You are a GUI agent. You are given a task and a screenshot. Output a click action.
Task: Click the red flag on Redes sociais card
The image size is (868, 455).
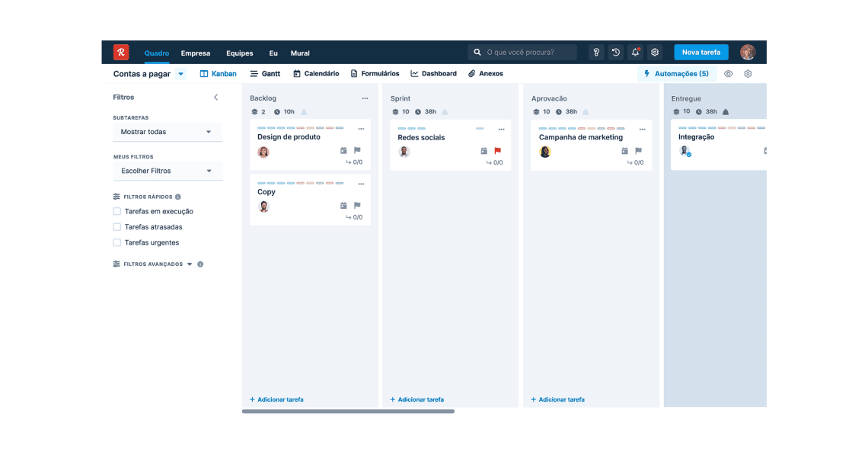point(498,151)
